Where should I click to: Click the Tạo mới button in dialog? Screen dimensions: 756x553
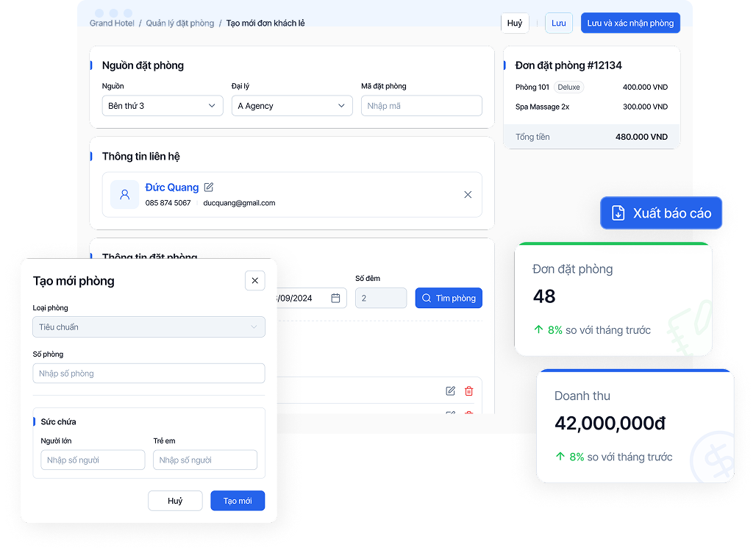click(238, 501)
